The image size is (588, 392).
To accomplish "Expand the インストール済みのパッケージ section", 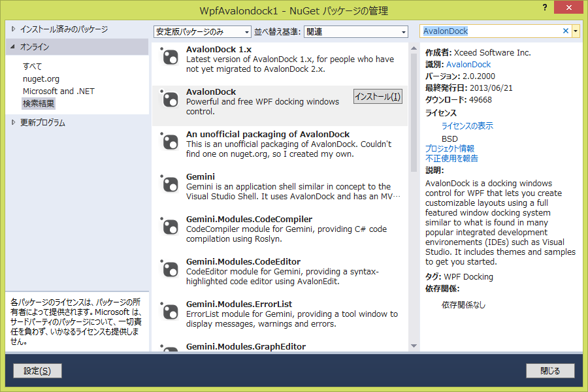I will coord(14,29).
